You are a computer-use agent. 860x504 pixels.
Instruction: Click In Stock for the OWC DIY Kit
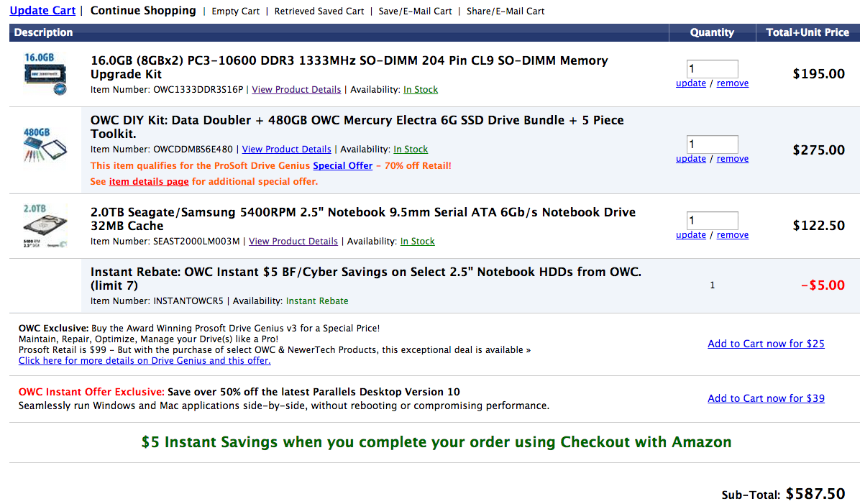pyautogui.click(x=411, y=149)
